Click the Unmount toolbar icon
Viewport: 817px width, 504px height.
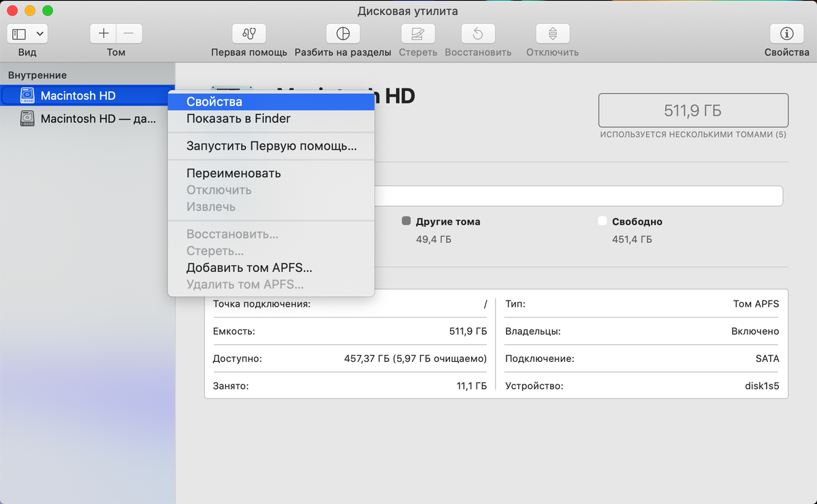pos(552,33)
